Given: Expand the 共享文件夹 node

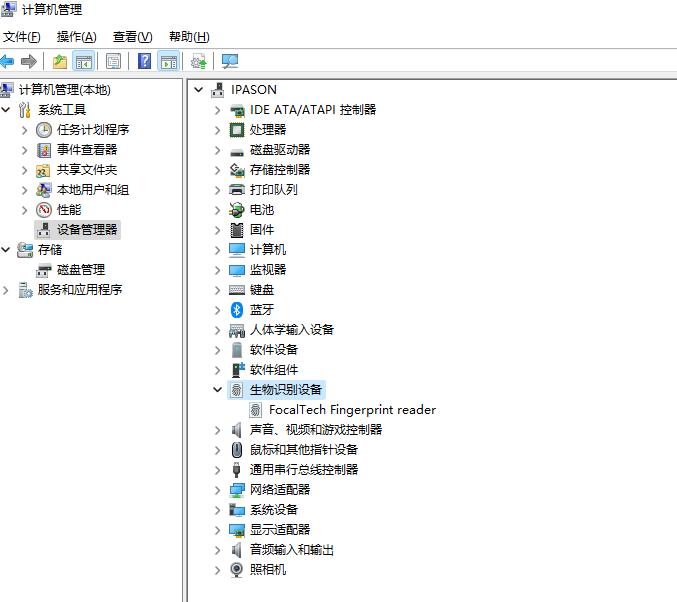Looking at the screenshot, I should (x=25, y=170).
